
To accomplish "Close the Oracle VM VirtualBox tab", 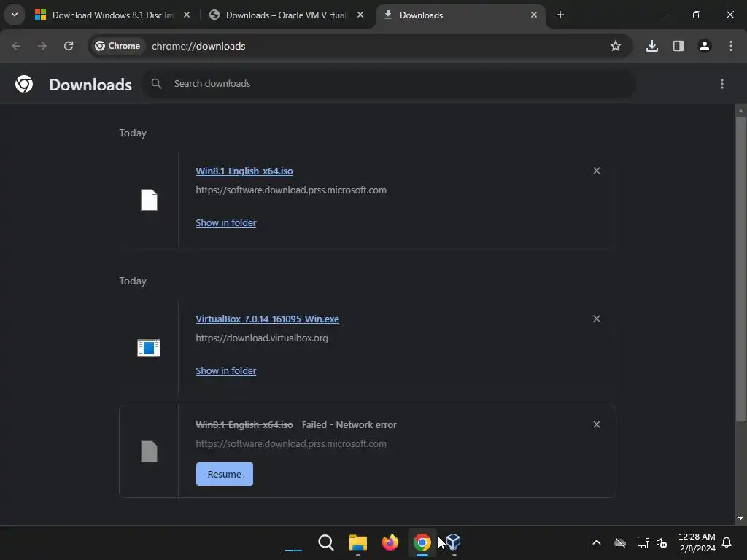I will (x=360, y=15).
